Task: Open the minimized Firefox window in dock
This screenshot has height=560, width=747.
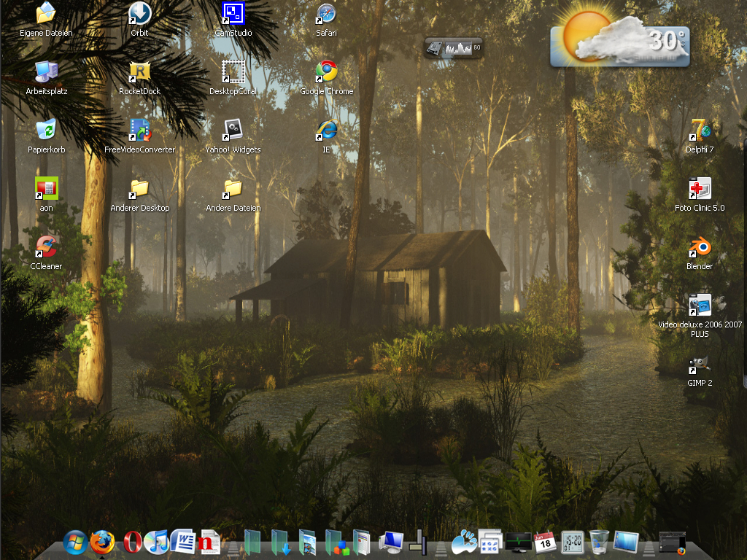Action: (672, 542)
